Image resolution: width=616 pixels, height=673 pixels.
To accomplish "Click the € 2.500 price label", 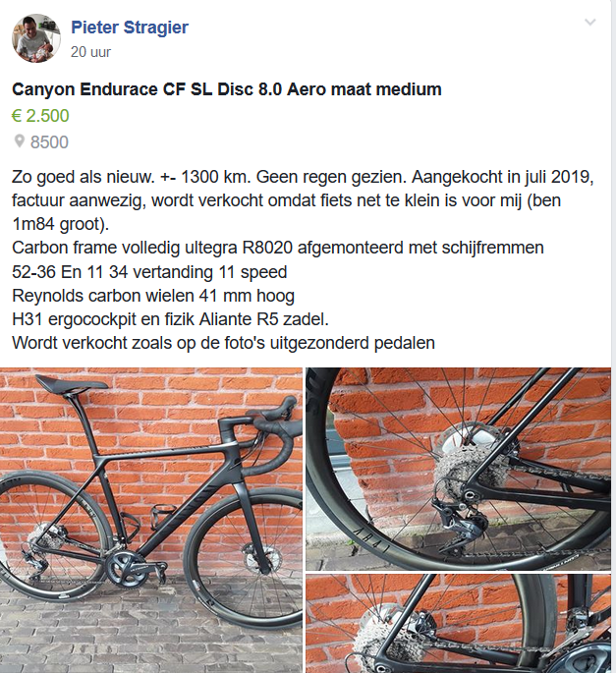I will click(40, 116).
